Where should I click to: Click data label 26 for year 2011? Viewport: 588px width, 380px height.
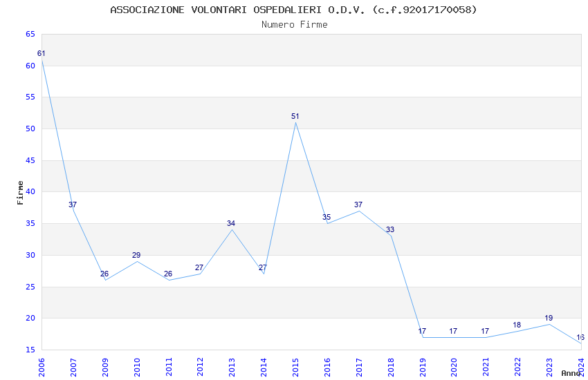(168, 274)
